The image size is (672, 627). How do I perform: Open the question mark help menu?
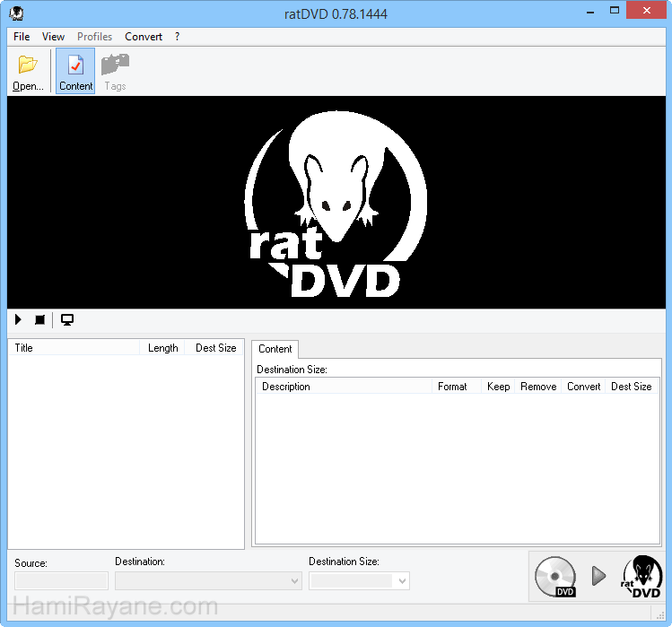[177, 37]
